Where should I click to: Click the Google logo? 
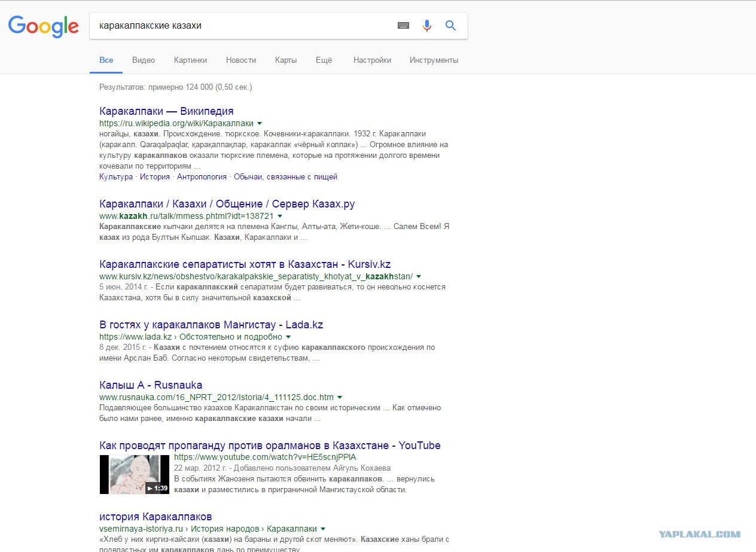click(x=43, y=26)
